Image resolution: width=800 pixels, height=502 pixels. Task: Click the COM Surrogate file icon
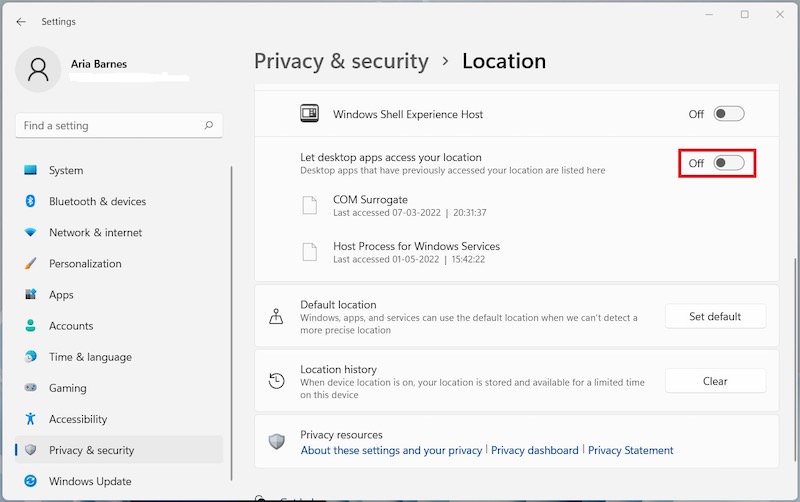tap(309, 206)
